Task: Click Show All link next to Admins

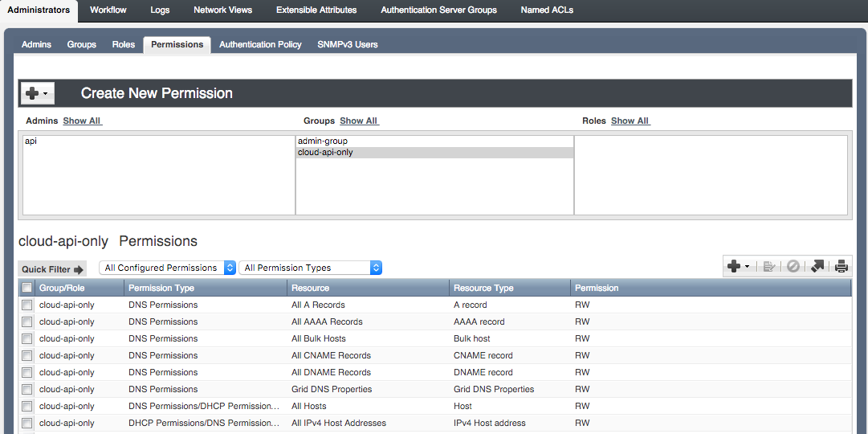Action: pos(83,121)
